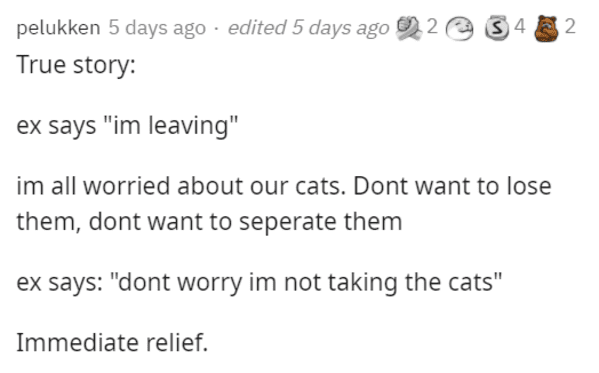599x373 pixels.
Task: Click the "5 days ago" post timestamp
Action: click(x=157, y=28)
